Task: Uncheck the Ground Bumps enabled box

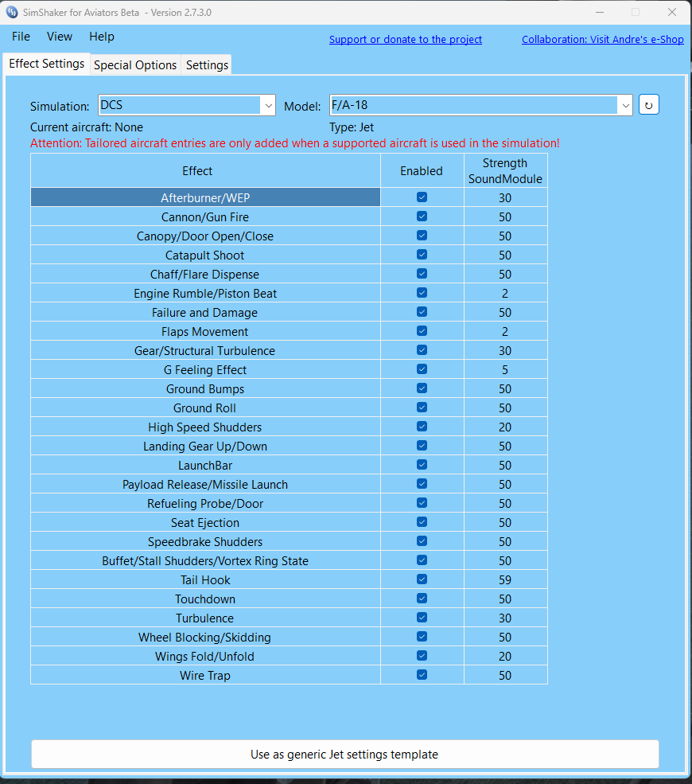Action: (422, 388)
